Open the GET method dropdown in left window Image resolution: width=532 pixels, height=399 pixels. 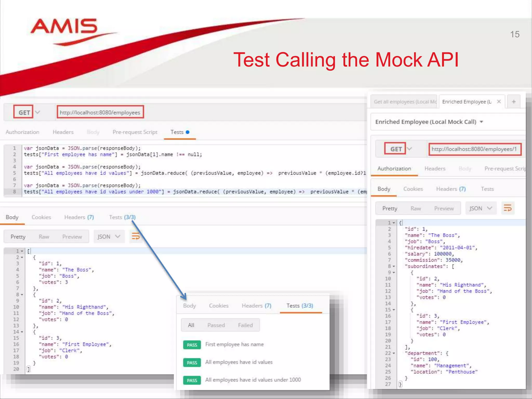tap(38, 112)
